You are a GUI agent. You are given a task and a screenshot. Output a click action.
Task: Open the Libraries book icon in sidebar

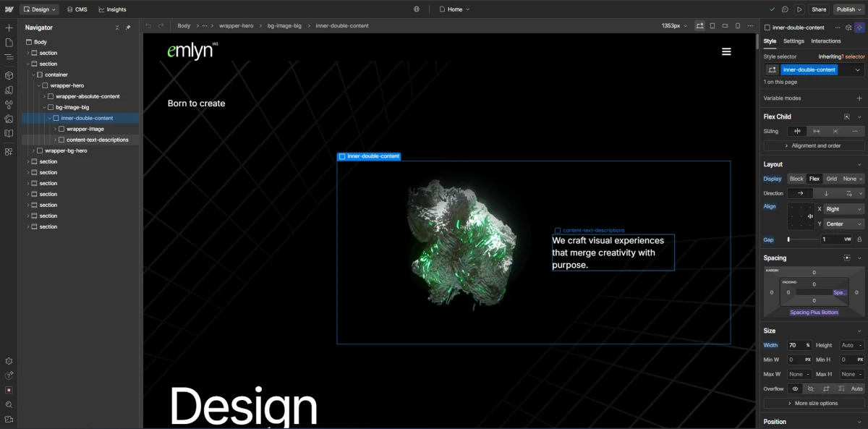pyautogui.click(x=9, y=133)
